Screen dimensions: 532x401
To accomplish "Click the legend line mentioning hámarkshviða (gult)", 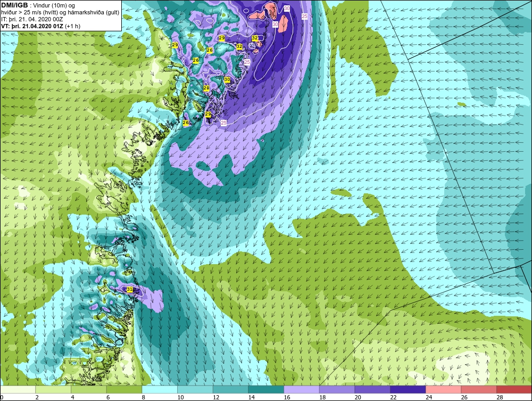I will click(x=60, y=13).
